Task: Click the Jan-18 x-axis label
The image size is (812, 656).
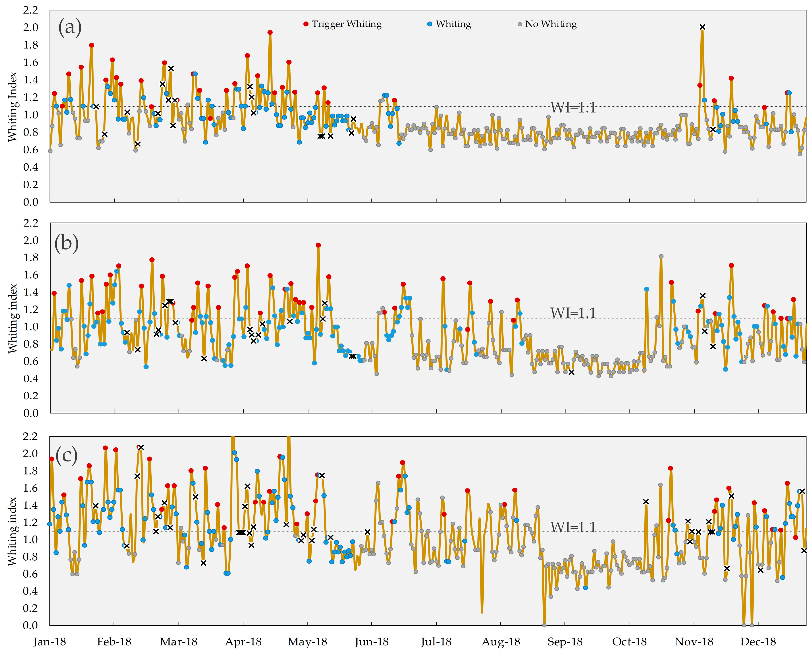Action: click(x=49, y=642)
